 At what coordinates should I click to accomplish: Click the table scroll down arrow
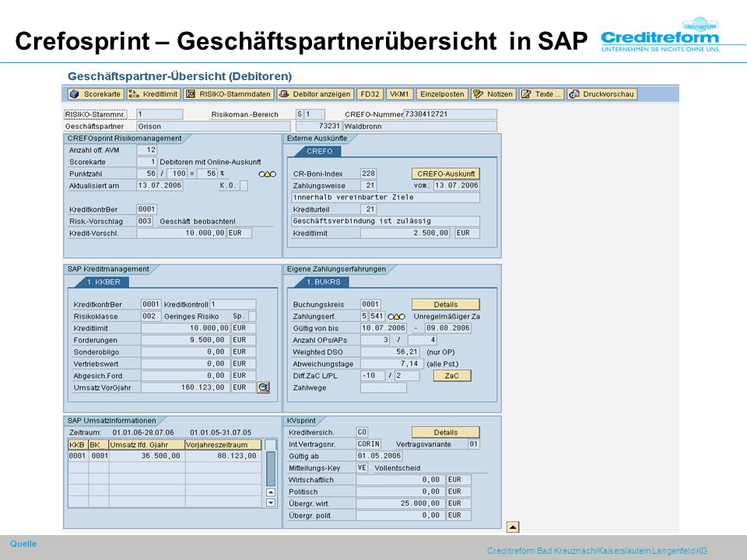271,502
